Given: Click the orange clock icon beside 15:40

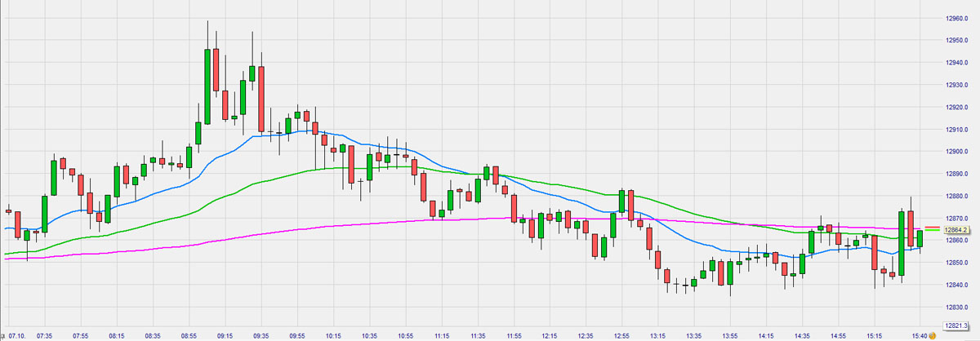Looking at the screenshot, I should pos(931,335).
